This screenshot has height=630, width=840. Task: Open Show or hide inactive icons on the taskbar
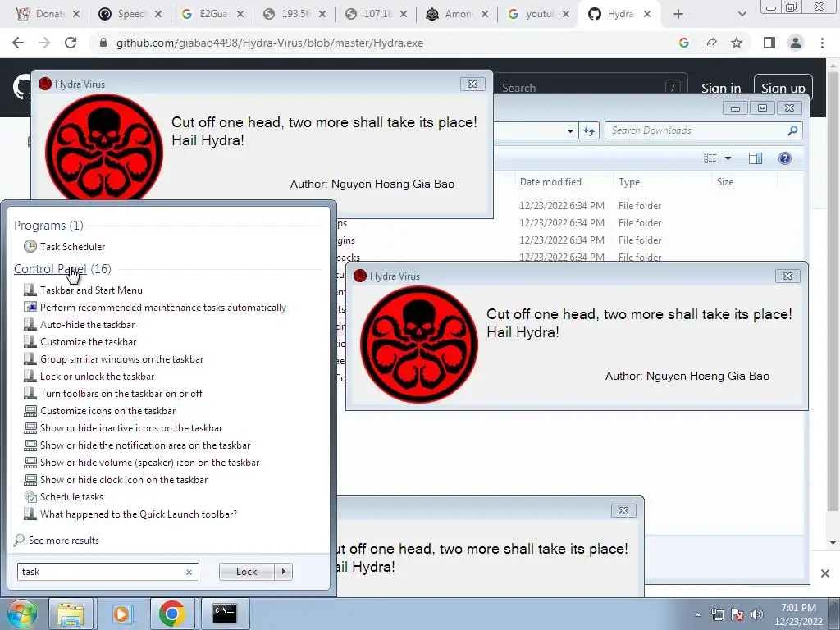click(123, 427)
